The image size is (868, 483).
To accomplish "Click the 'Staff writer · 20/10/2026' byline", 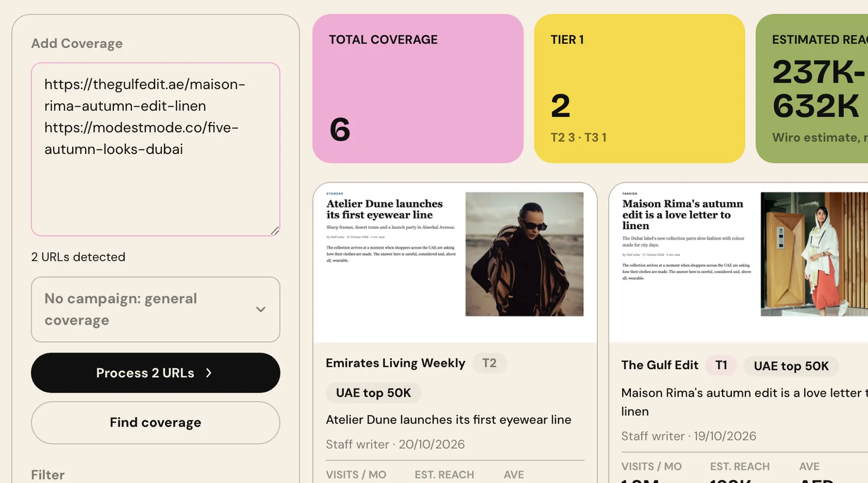I will click(x=395, y=445).
